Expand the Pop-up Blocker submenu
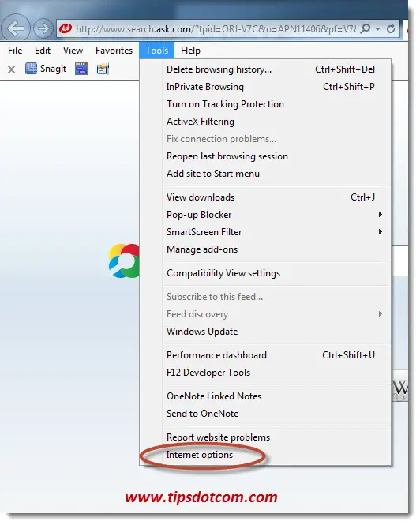Screen dimensions: 420x525 pos(381,215)
